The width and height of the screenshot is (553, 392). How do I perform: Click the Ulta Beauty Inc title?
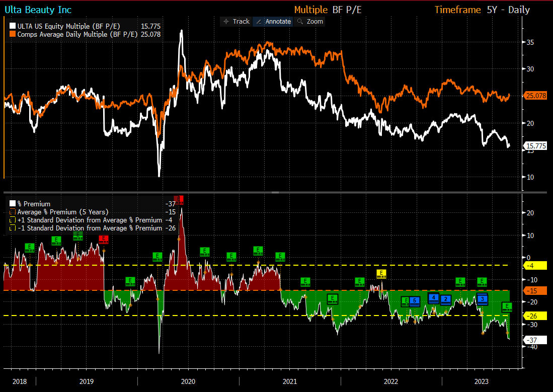(x=38, y=10)
